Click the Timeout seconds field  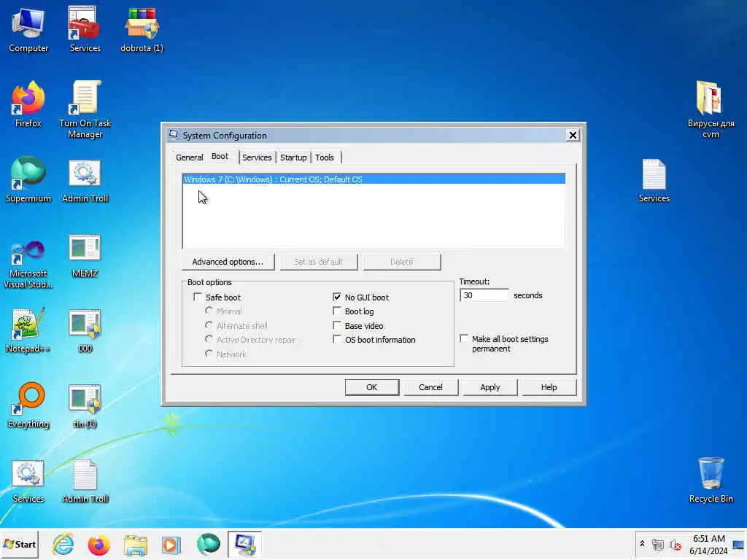484,295
